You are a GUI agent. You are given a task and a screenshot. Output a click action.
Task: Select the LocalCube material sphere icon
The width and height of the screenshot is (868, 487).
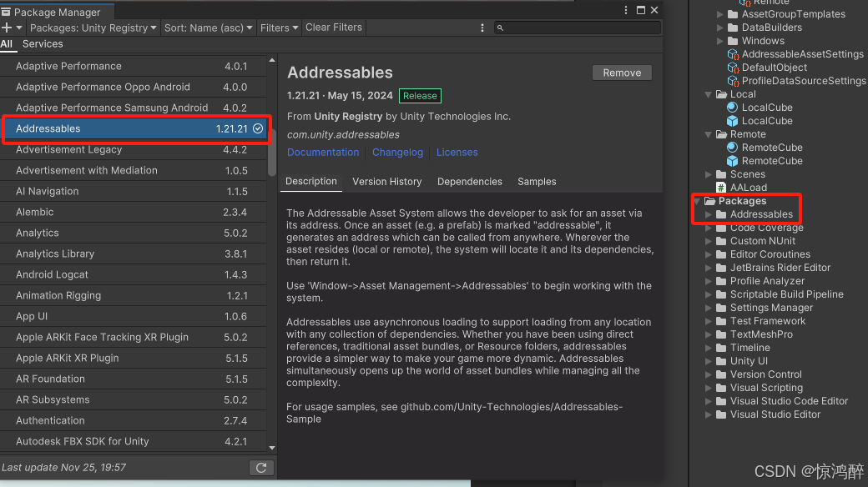(733, 108)
